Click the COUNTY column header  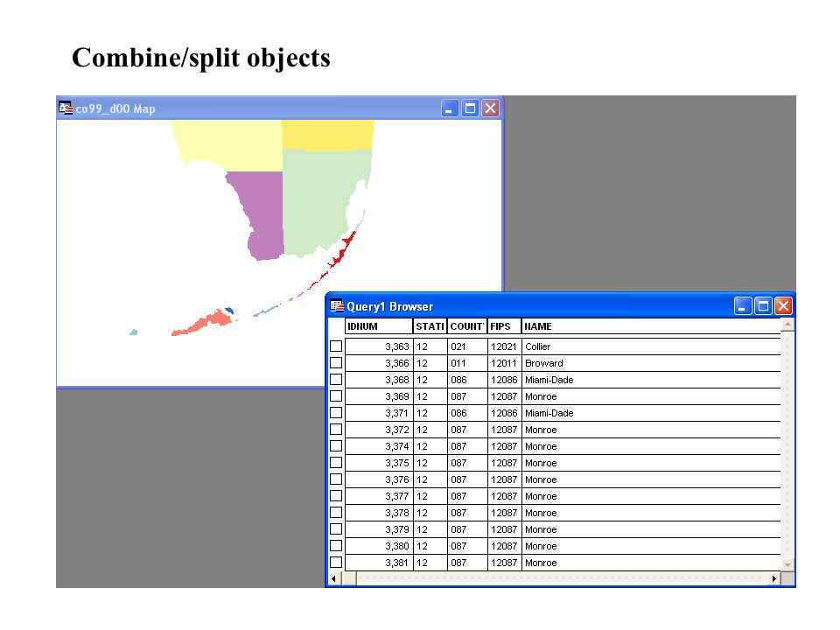467,326
